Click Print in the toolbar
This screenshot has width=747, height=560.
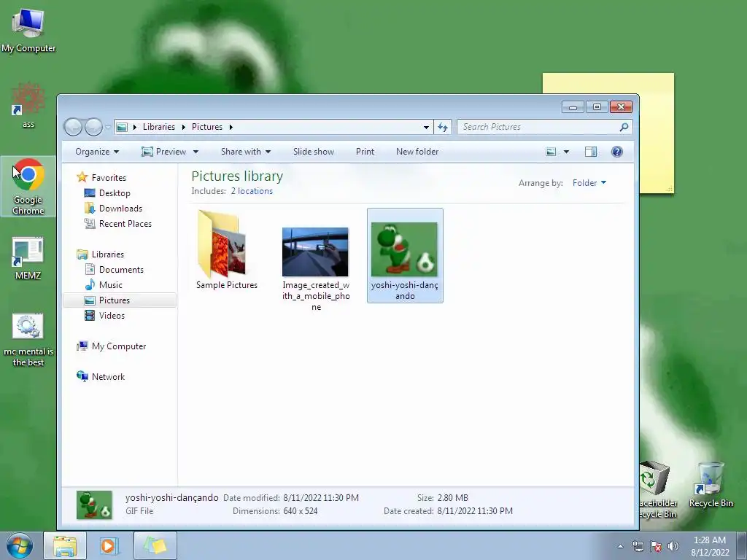[365, 152]
